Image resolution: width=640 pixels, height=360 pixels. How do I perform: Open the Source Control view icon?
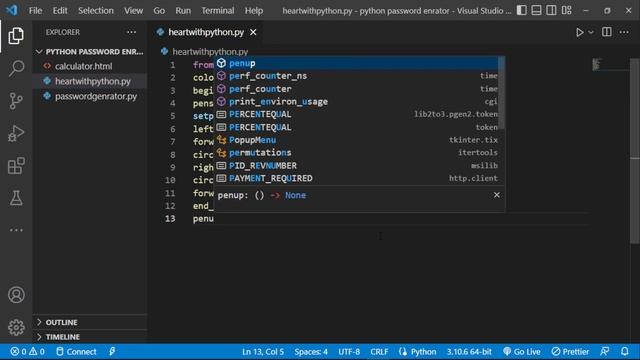(x=16, y=101)
